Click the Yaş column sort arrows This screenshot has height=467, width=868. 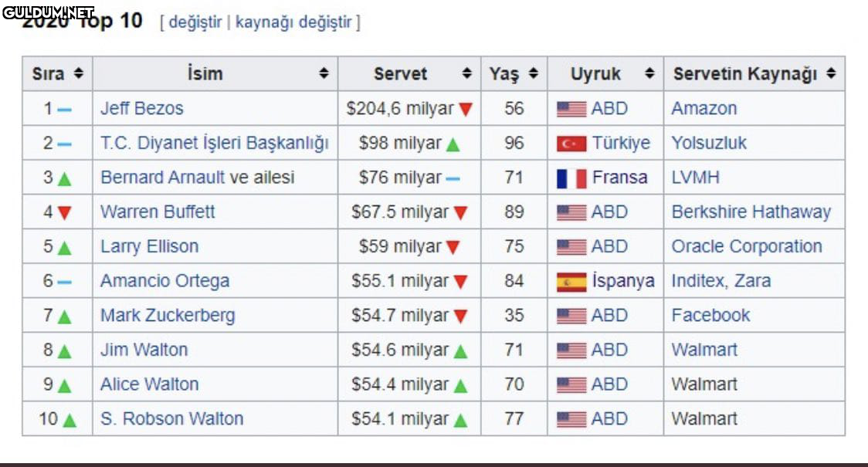[533, 74]
